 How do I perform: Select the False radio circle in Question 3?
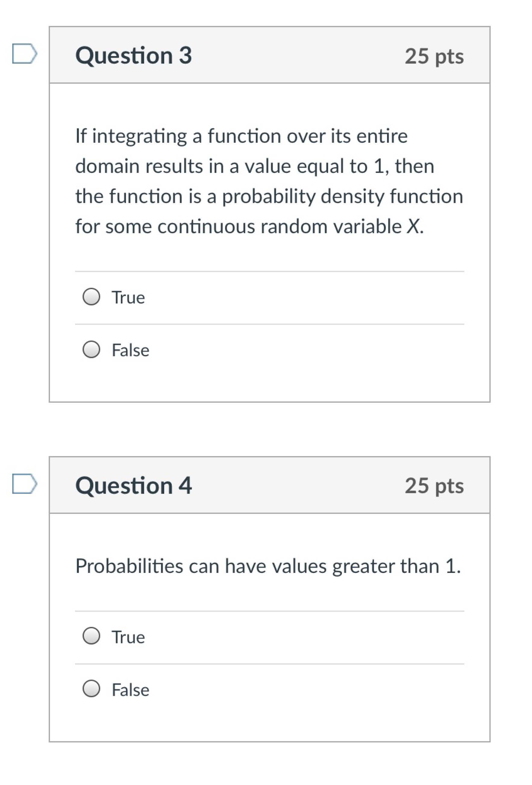[x=91, y=349]
